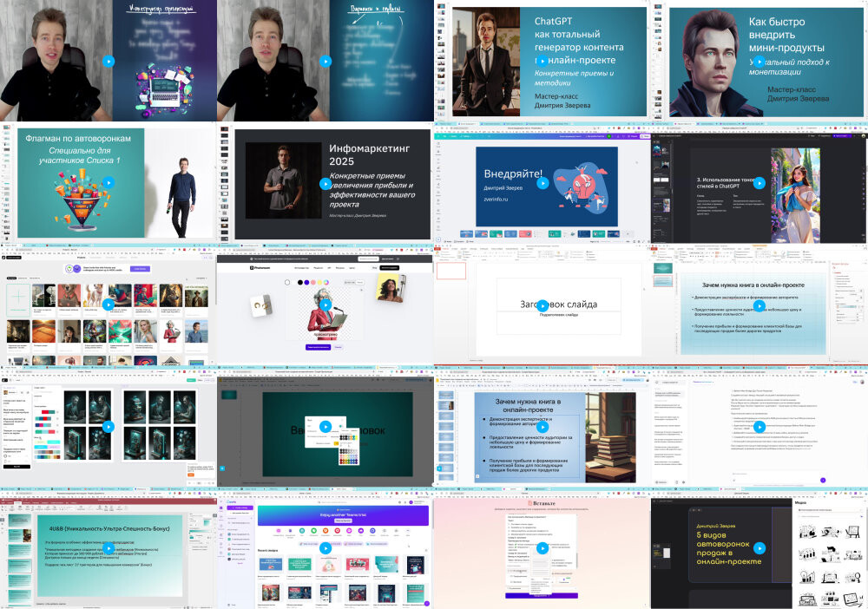Open the ChatGPT text conversation video
868x609 pixels.
point(759,426)
